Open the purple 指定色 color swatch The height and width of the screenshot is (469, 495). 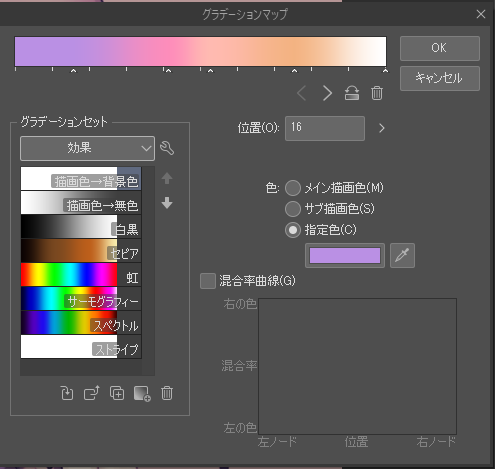(x=345, y=255)
